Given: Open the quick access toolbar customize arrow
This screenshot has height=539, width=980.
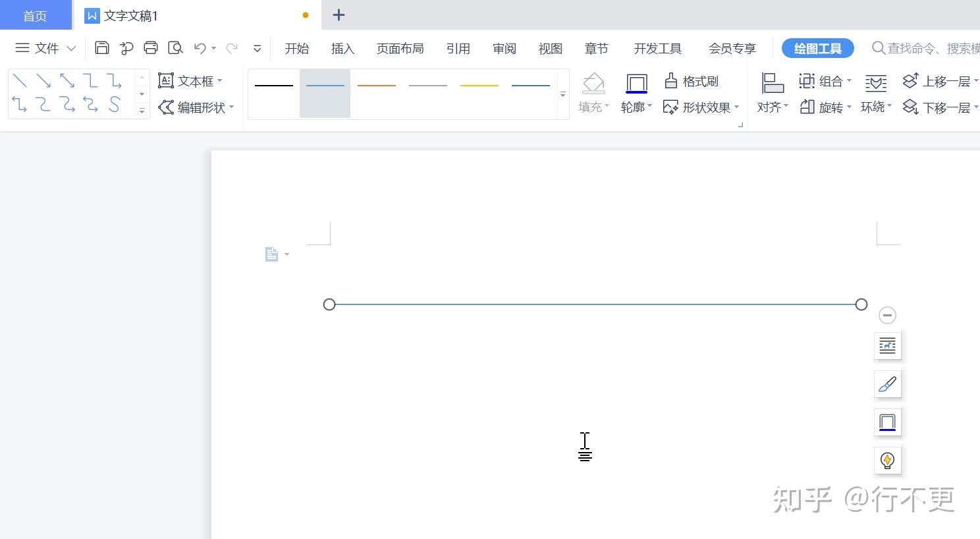Looking at the screenshot, I should pos(258,48).
